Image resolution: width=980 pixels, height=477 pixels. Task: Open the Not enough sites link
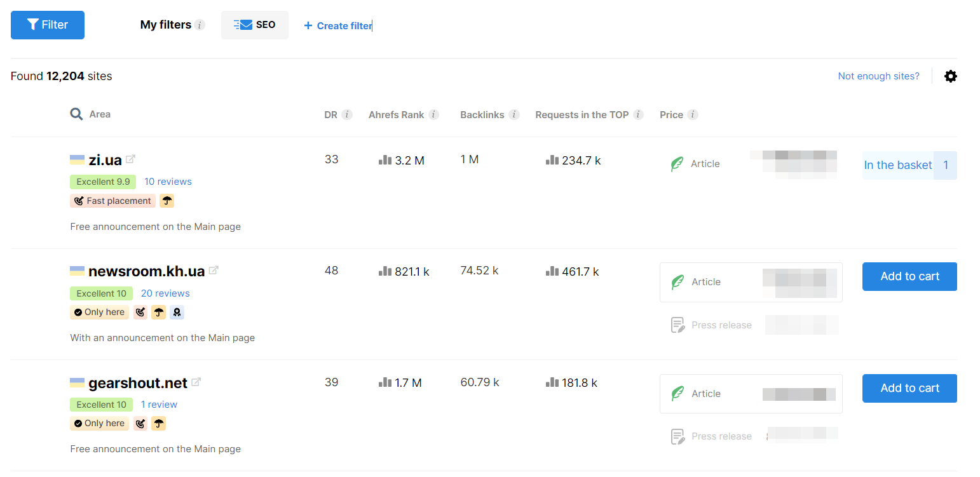(x=878, y=76)
